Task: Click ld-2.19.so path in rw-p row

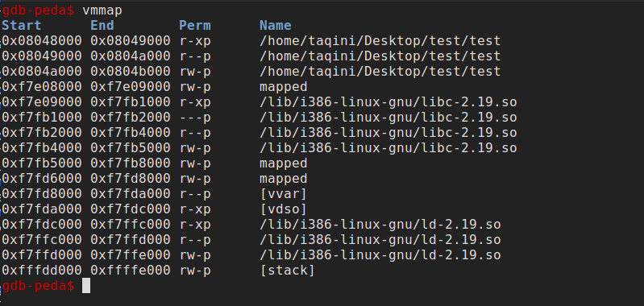Action: tap(380, 255)
